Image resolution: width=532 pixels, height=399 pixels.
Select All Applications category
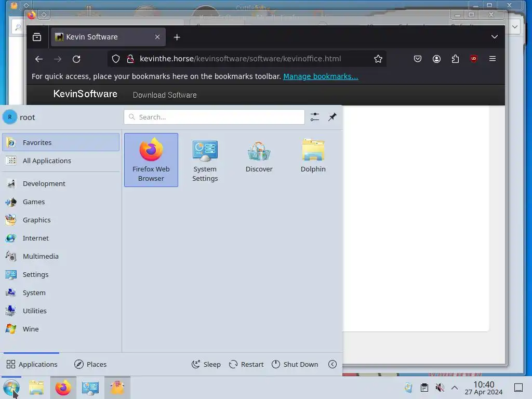[61, 161]
